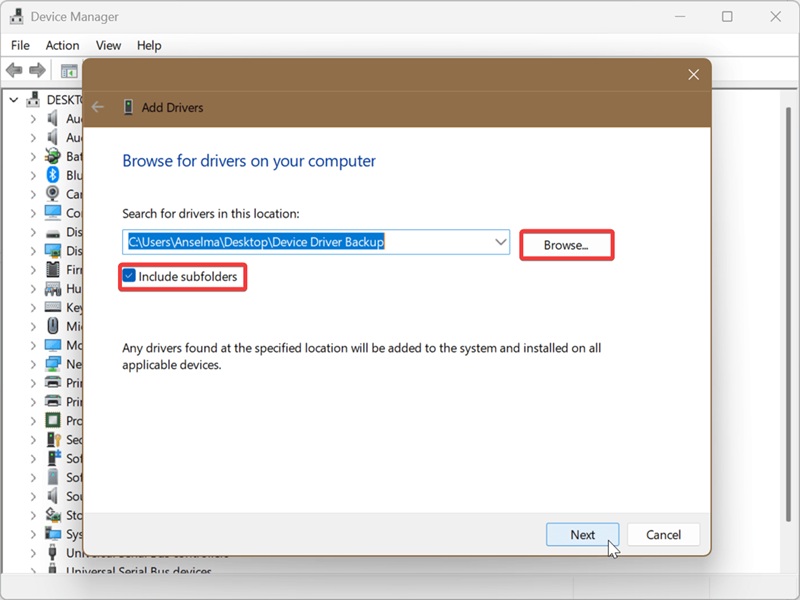Expand the System devices node chevron
This screenshot has width=800, height=600.
point(33,534)
